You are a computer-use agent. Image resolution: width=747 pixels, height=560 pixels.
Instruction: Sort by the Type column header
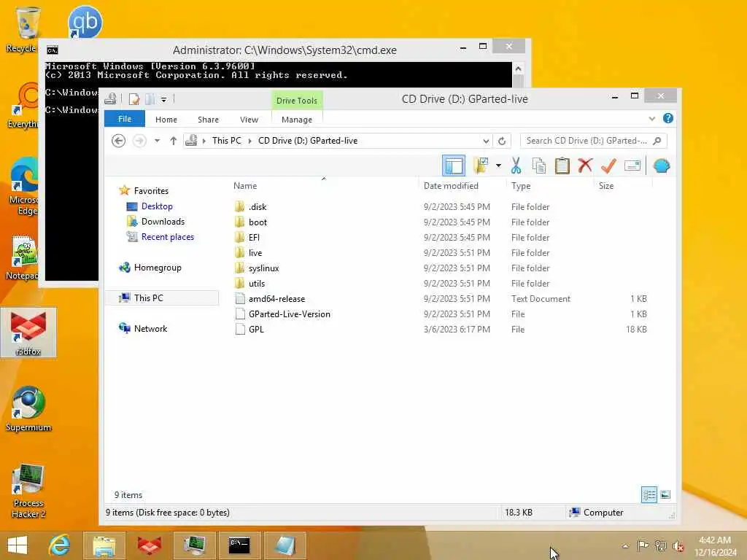pos(550,186)
